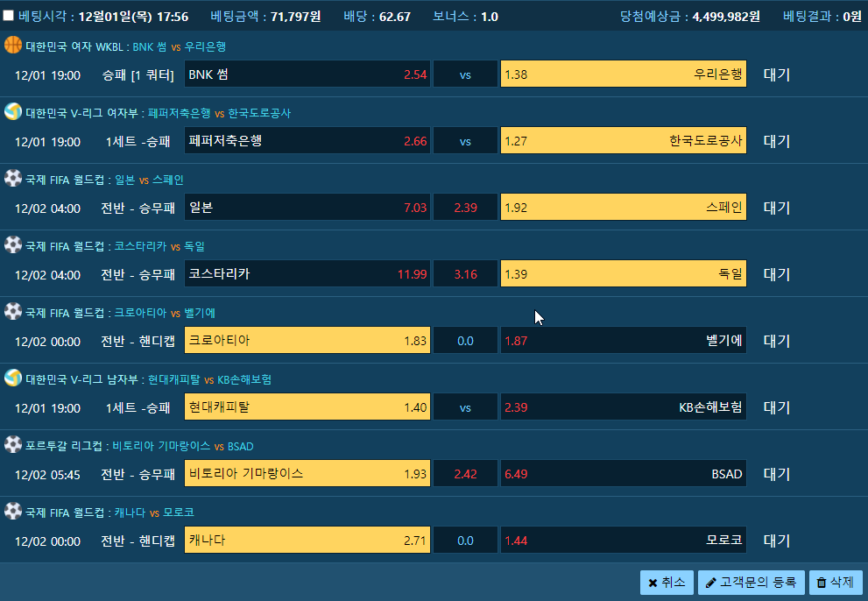
Task: Tick the bet slip checkbox beside 베팅시각
Action: point(8,16)
